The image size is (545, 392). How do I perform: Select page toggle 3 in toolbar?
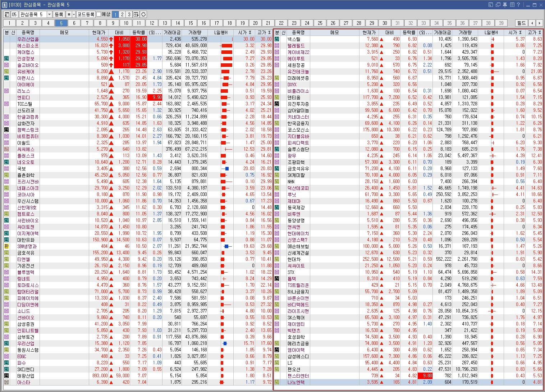129,14
